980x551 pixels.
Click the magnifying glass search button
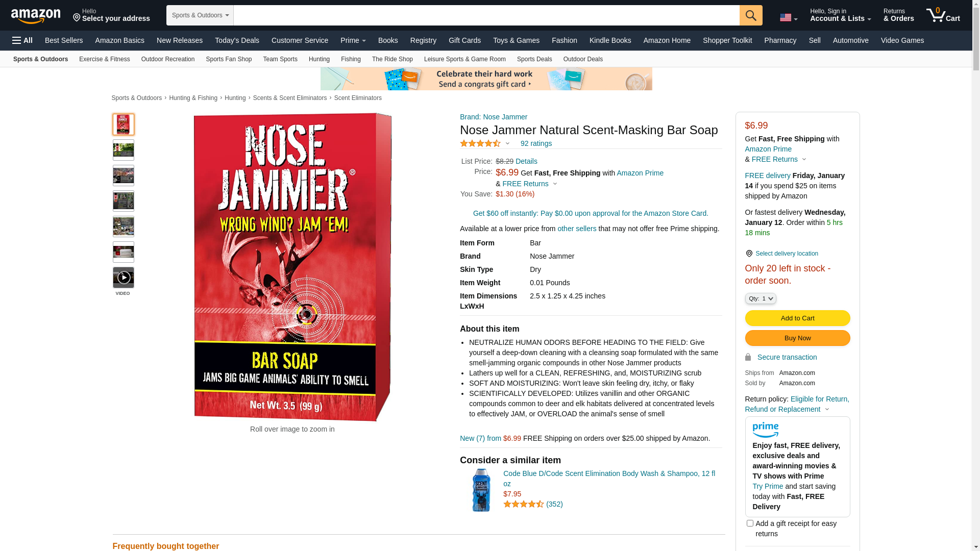pyautogui.click(x=751, y=15)
